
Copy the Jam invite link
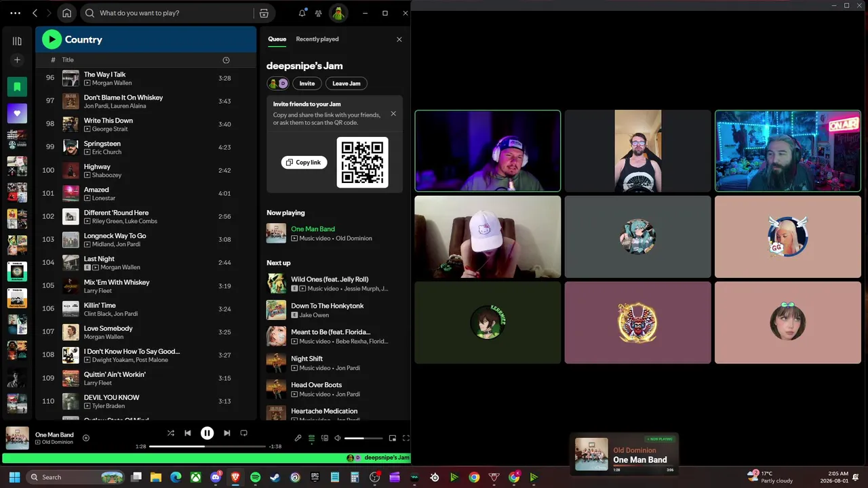[x=304, y=163]
